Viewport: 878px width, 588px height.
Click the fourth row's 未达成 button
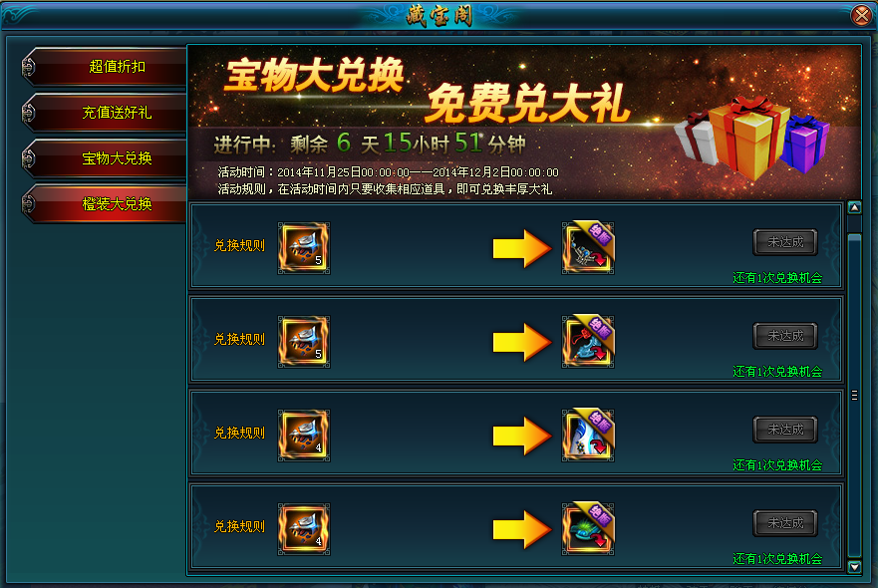pos(785,523)
